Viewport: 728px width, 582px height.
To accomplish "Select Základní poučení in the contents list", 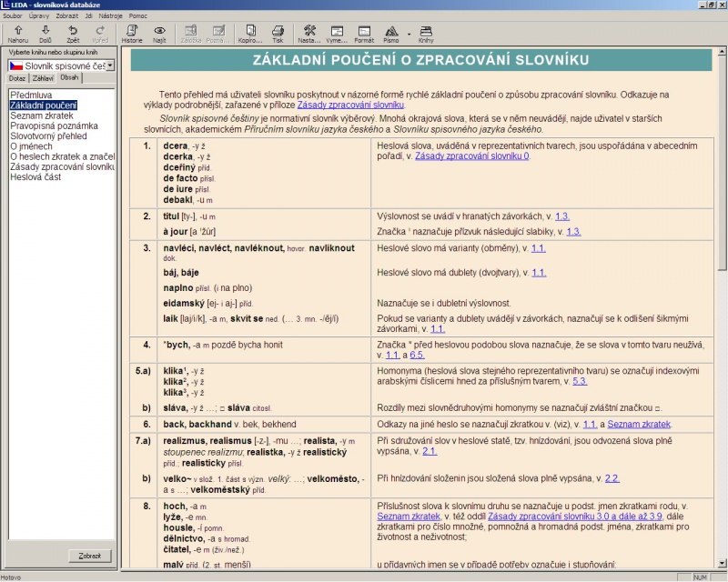I will (x=44, y=105).
